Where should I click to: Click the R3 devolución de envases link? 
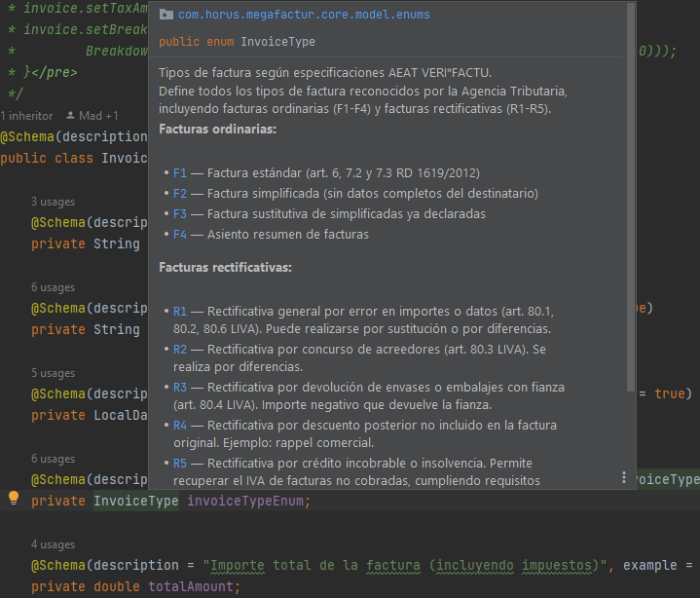pyautogui.click(x=179, y=387)
